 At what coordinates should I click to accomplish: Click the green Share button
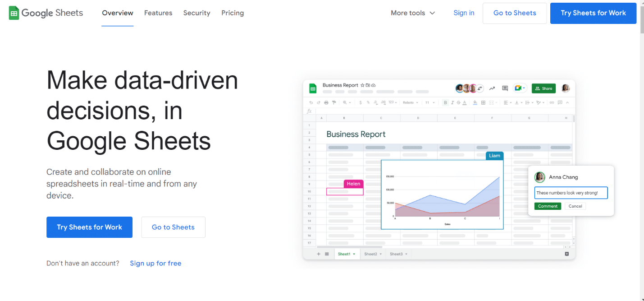coord(544,88)
